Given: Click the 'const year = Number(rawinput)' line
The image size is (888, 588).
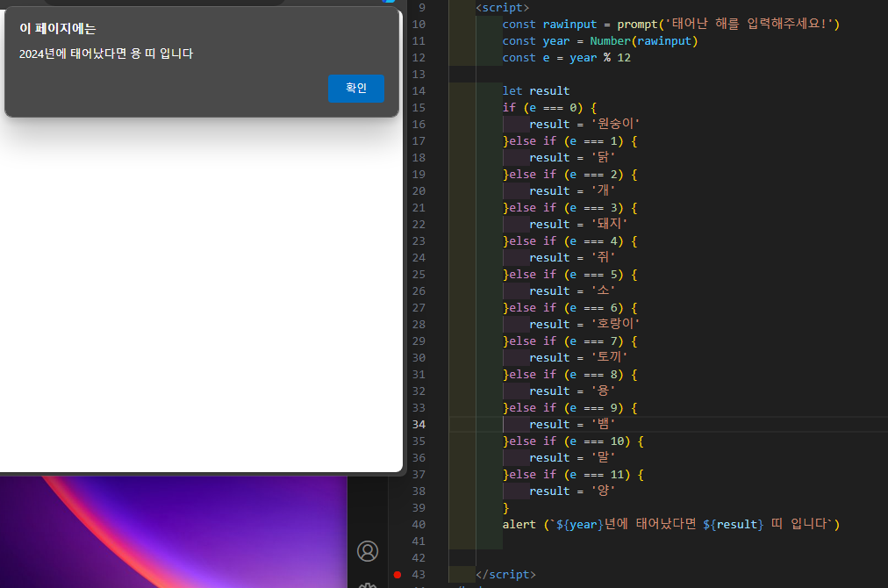Looking at the screenshot, I should coord(599,40).
